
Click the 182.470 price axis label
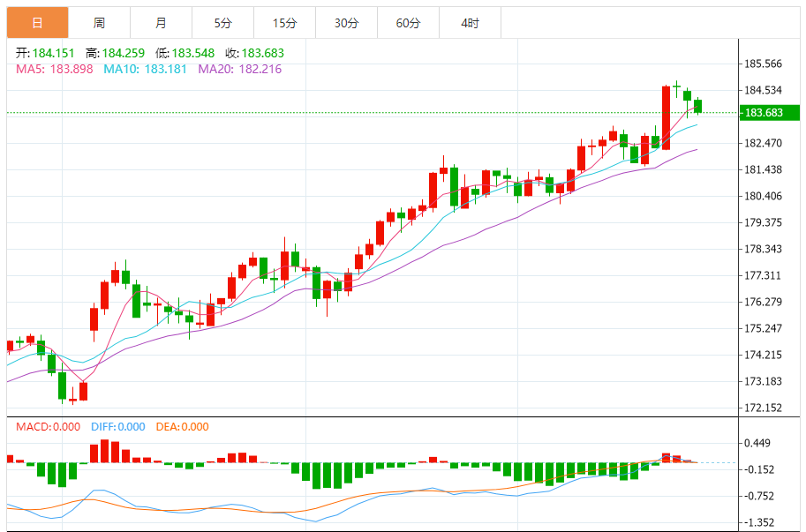[x=763, y=143]
